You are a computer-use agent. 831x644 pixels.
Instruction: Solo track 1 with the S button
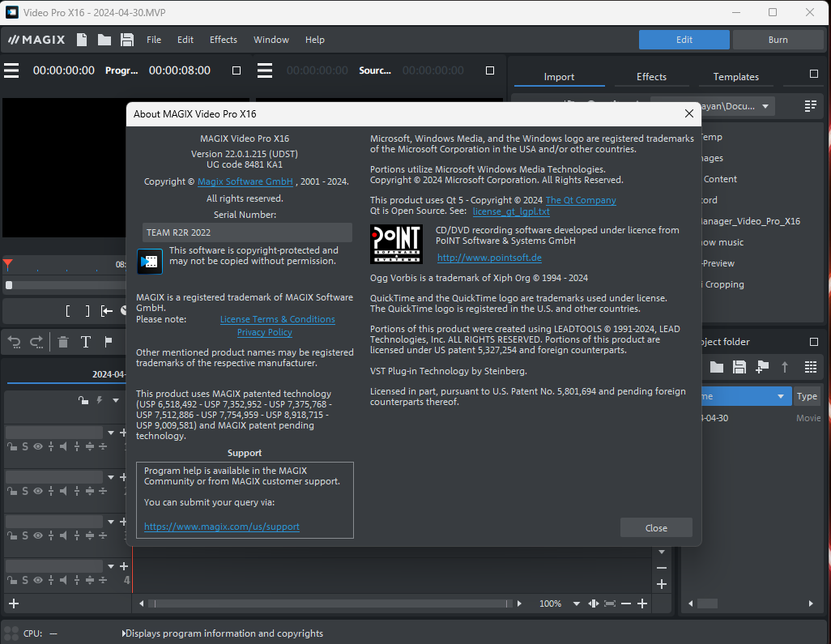(25, 447)
